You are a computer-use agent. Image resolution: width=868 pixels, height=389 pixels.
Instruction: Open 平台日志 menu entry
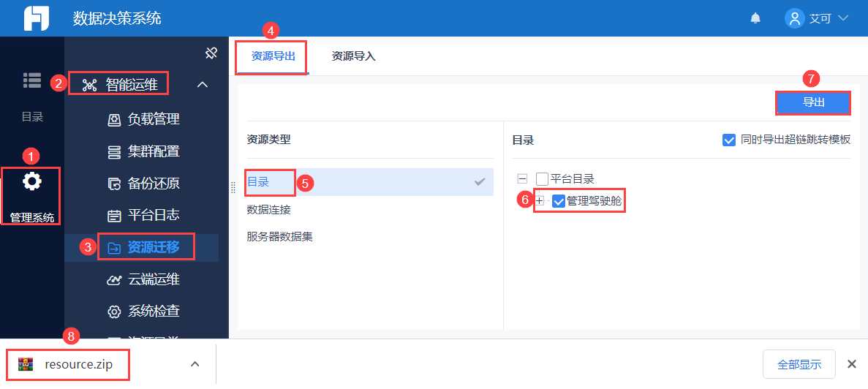pos(153,216)
